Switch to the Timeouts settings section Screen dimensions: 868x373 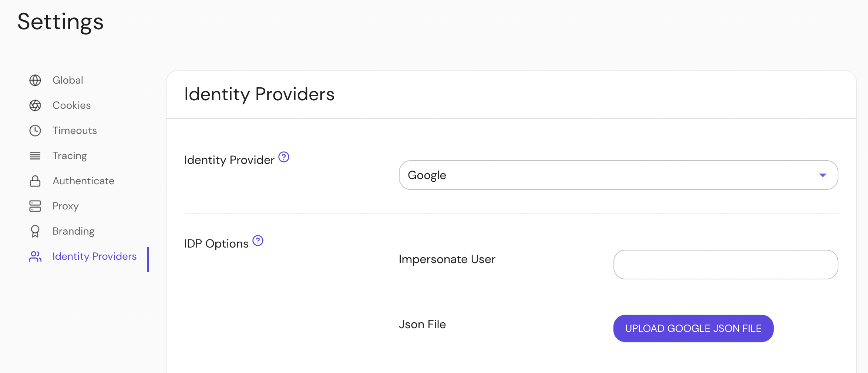point(74,130)
